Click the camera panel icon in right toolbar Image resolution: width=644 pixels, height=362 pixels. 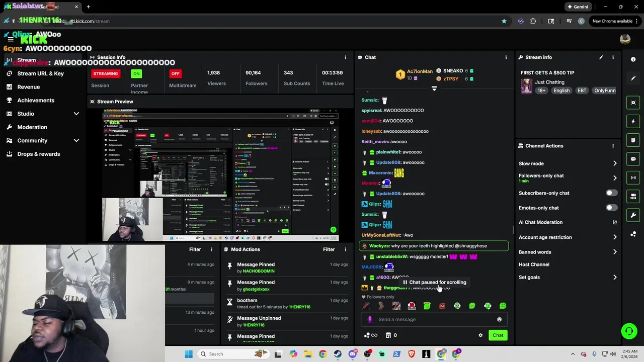coord(633,196)
